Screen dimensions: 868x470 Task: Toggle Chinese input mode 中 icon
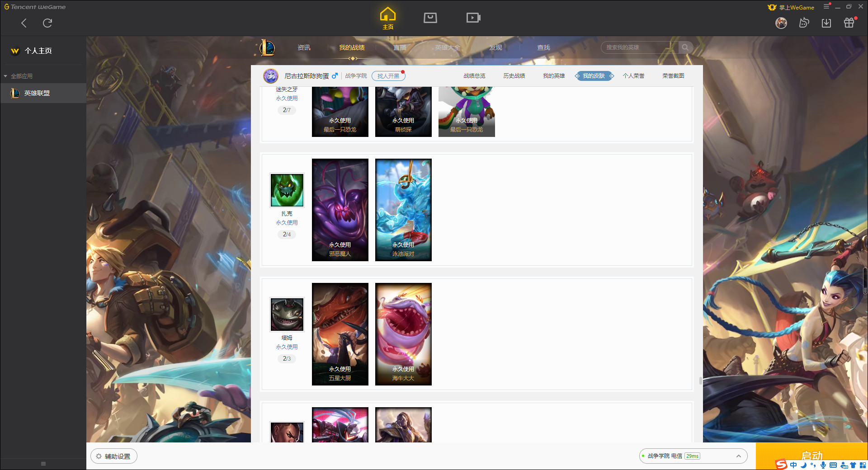pos(793,465)
